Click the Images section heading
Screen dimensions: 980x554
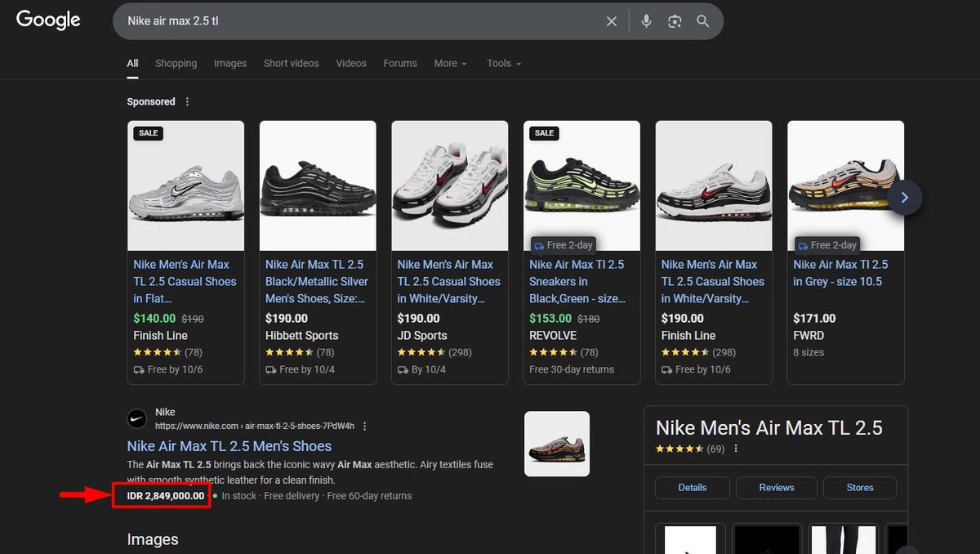coord(153,539)
